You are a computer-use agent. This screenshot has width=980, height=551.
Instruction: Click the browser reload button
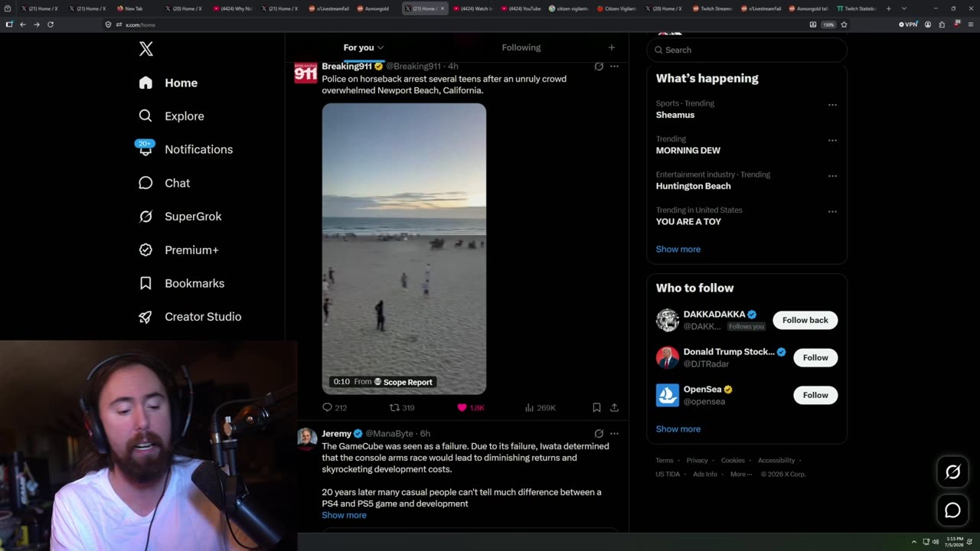[51, 24]
